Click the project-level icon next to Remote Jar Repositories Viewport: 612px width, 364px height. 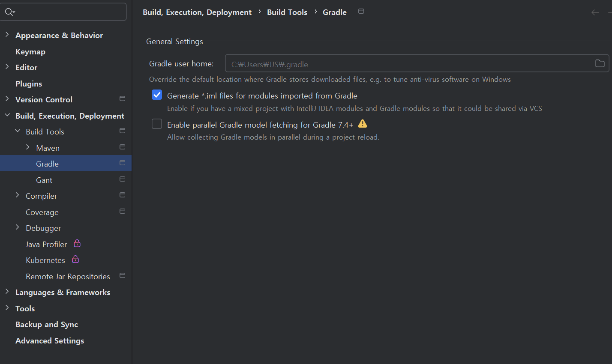122,275
